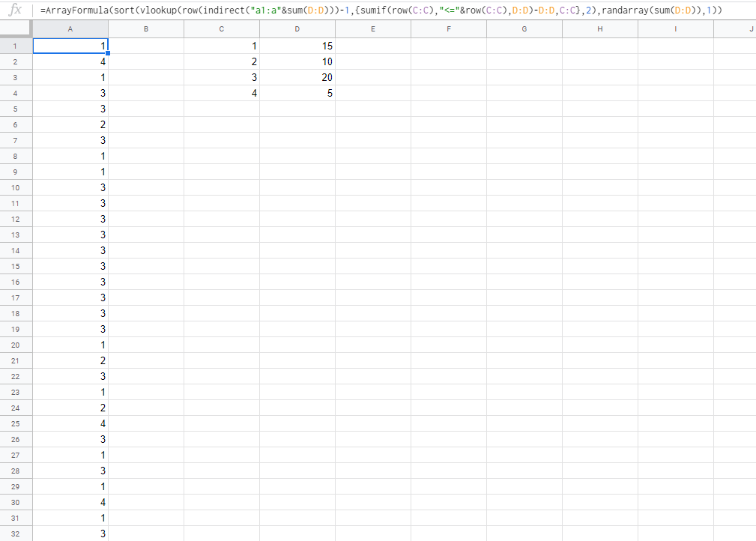The image size is (756, 541).
Task: Click the fill handle of cell A1
Action: (x=108, y=53)
